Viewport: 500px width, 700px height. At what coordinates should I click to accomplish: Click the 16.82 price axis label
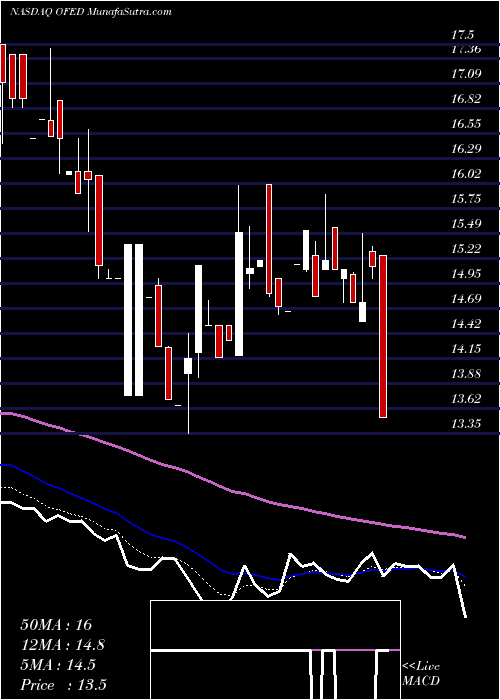(x=467, y=98)
